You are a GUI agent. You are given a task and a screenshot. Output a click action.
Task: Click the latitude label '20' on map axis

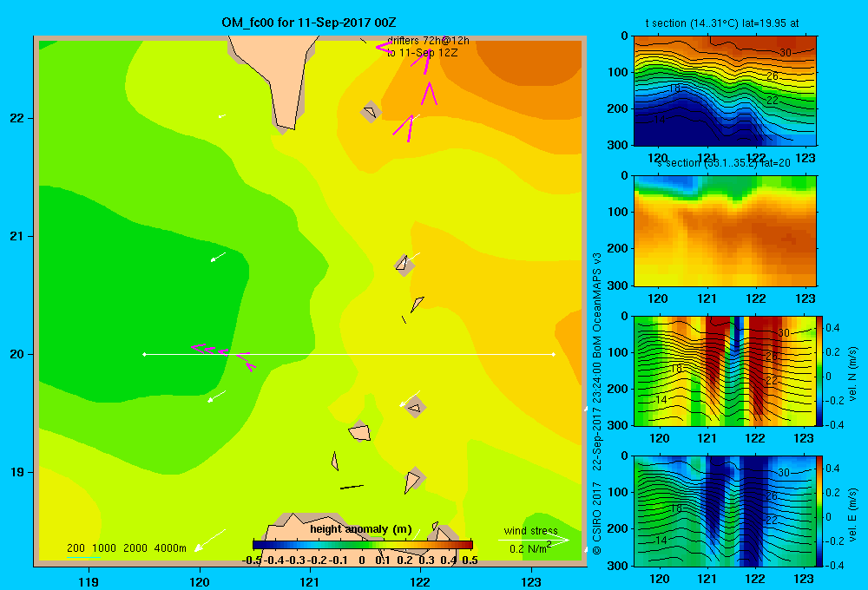point(17,354)
